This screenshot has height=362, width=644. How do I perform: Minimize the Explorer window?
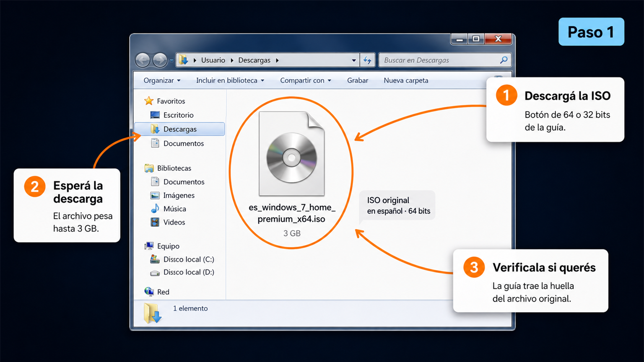point(460,39)
